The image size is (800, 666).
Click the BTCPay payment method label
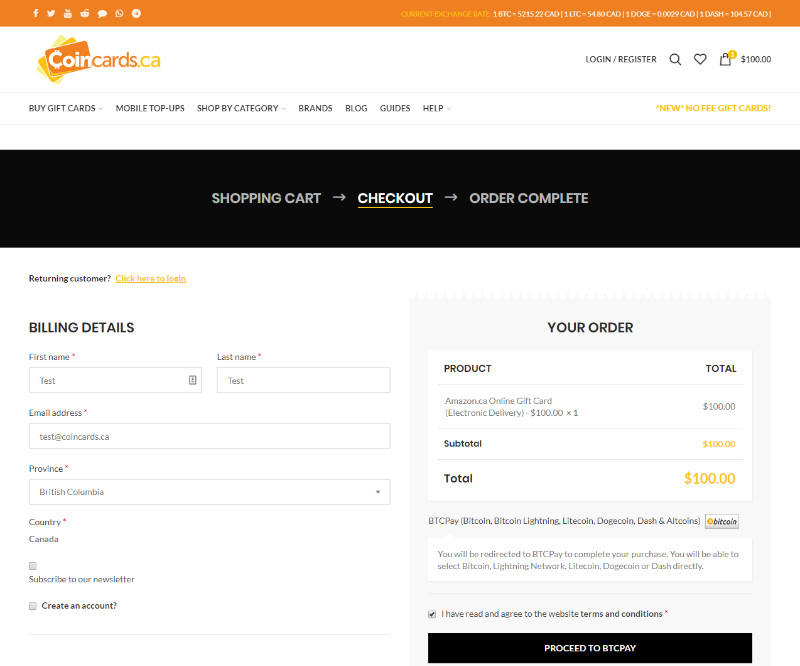(564, 521)
